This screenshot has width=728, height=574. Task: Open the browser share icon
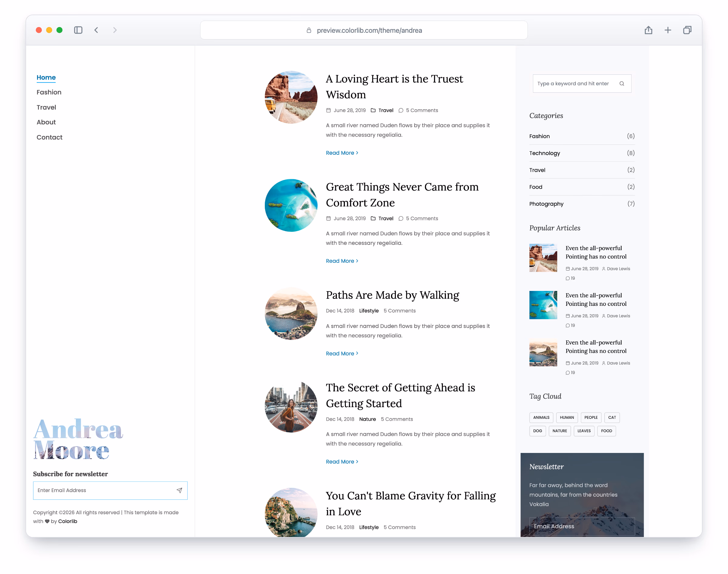tap(649, 30)
